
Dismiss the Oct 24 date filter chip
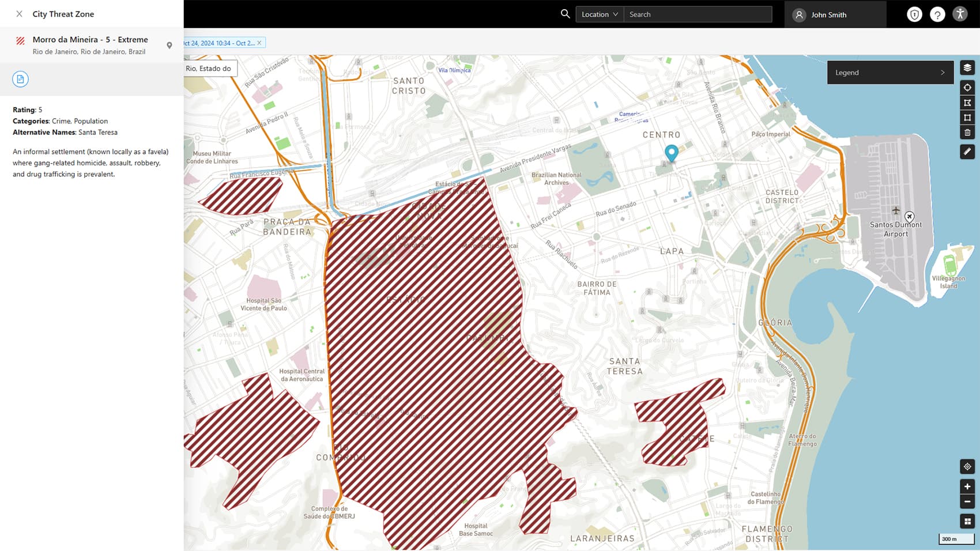tap(259, 43)
